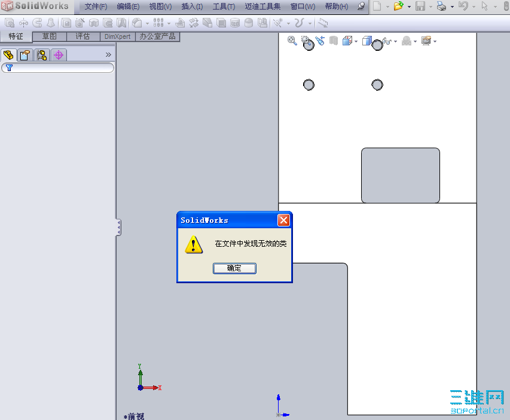Expand the Linear Pattern dropdown arrow
510x420 pixels.
tap(169, 23)
